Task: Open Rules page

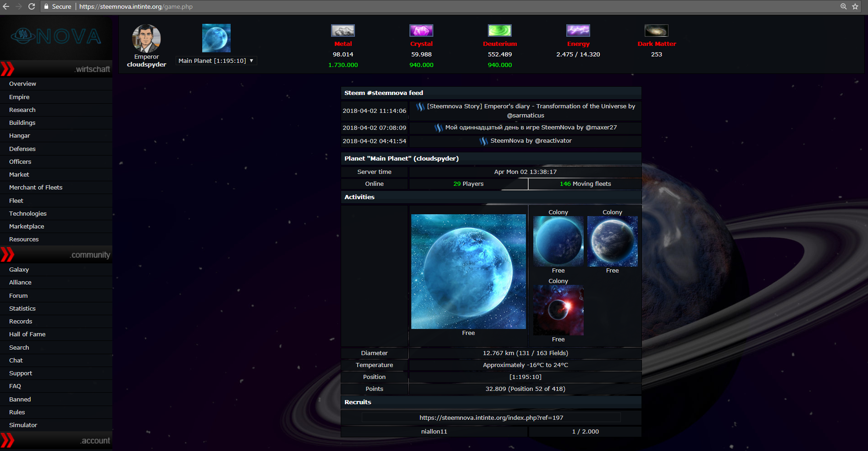Action: coord(17,412)
